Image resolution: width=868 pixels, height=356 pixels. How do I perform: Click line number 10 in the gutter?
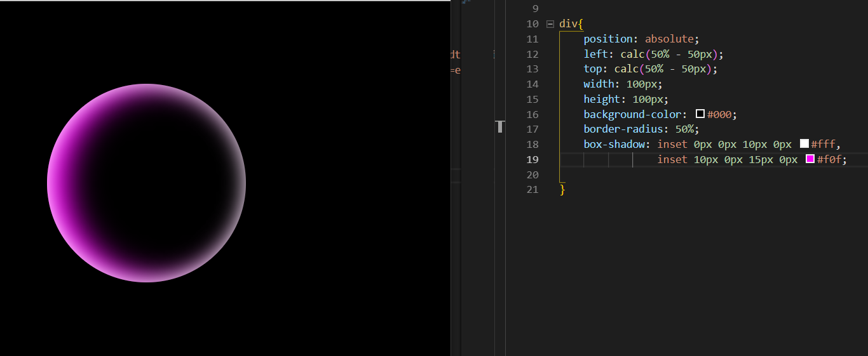click(532, 24)
